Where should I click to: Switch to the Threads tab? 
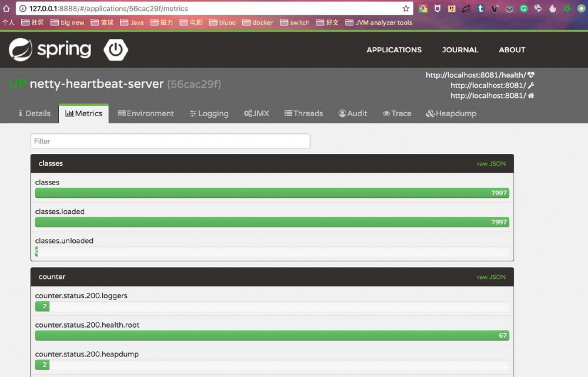click(303, 113)
